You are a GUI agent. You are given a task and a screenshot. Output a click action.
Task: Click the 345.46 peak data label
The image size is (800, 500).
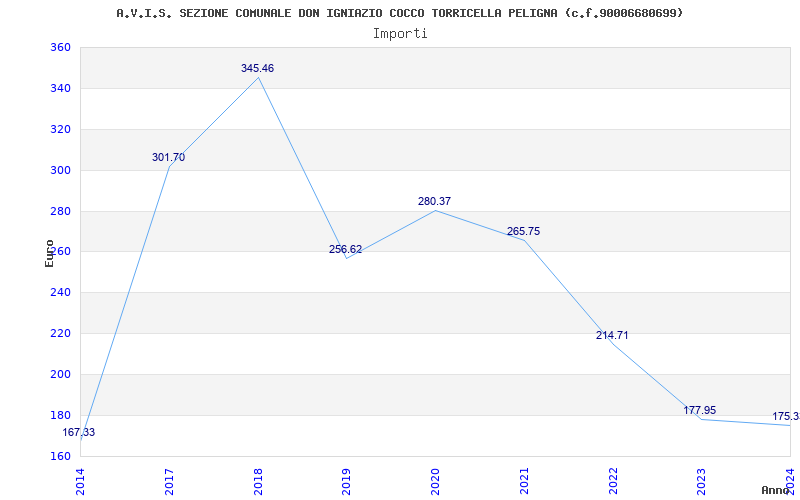click(x=258, y=68)
